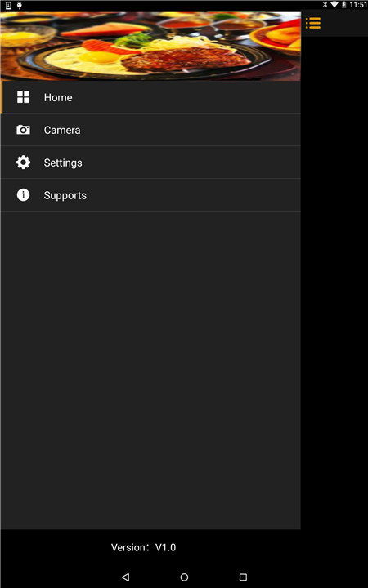The width and height of the screenshot is (368, 588).
Task: Open the Settings menu entry
Action: coord(150,163)
